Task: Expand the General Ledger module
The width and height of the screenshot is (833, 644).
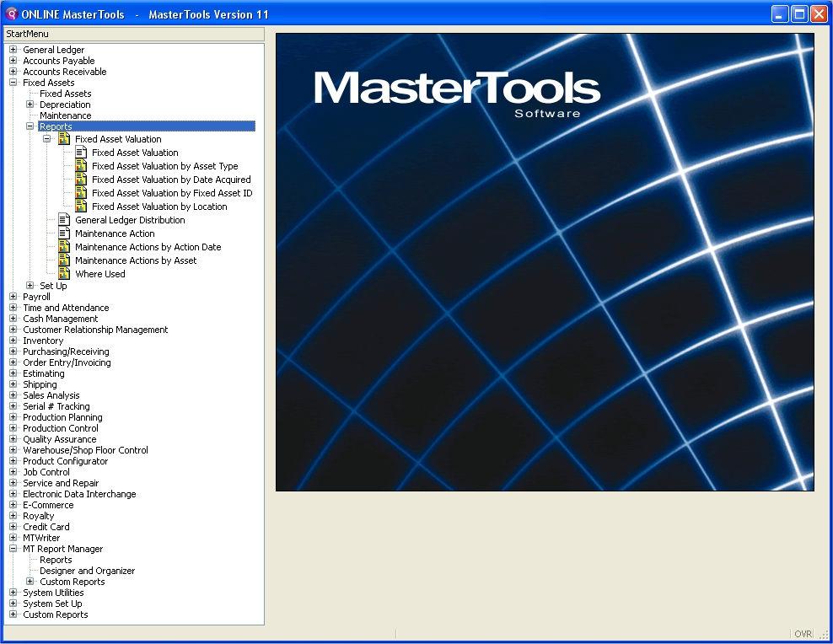Action: (13, 50)
